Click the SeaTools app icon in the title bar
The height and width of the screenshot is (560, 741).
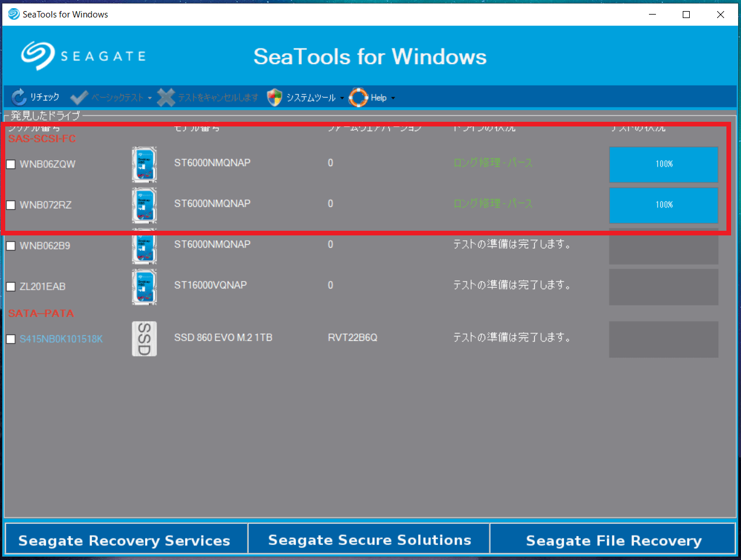(x=13, y=14)
